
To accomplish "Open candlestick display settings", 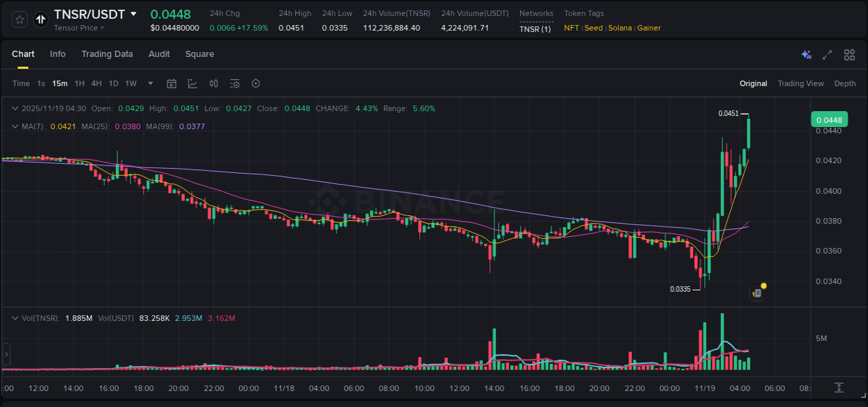I will pyautogui.click(x=213, y=83).
